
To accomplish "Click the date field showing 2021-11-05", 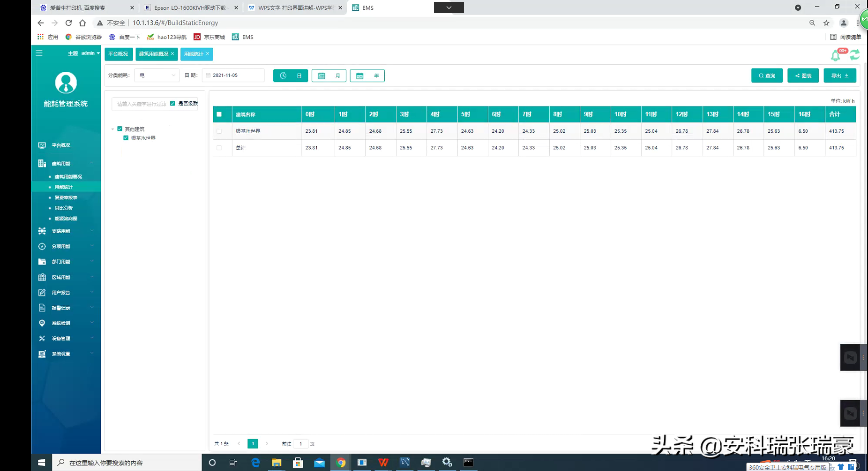I will click(x=233, y=76).
